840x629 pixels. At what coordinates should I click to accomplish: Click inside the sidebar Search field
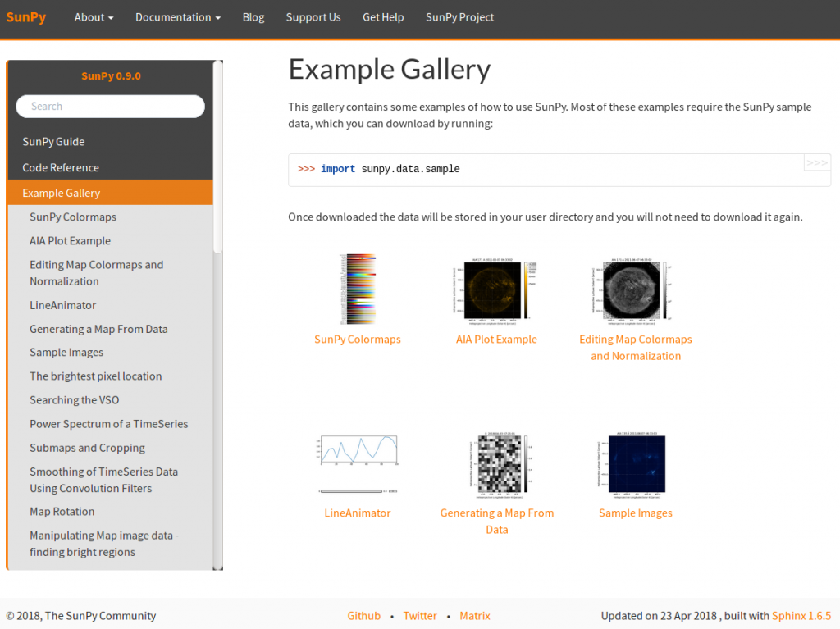[110, 106]
